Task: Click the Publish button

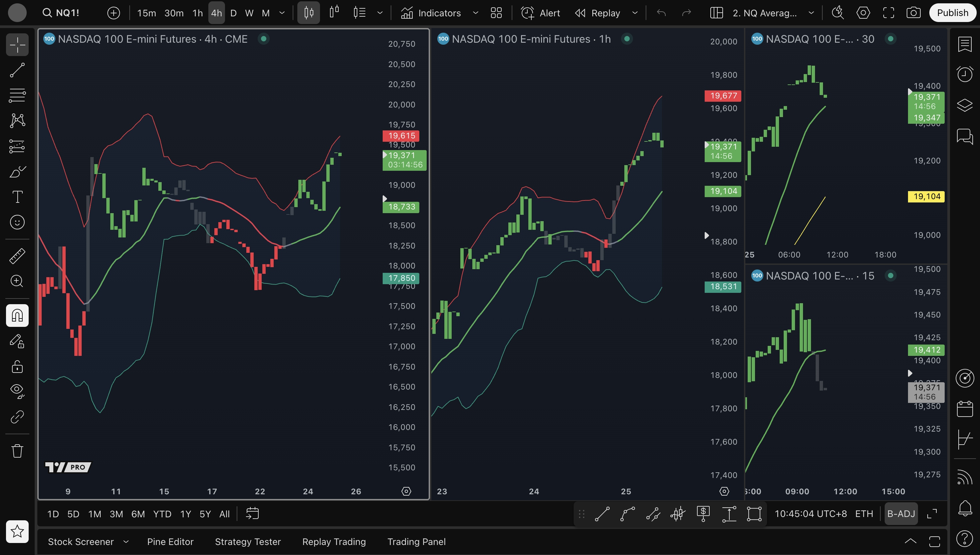Action: (952, 13)
